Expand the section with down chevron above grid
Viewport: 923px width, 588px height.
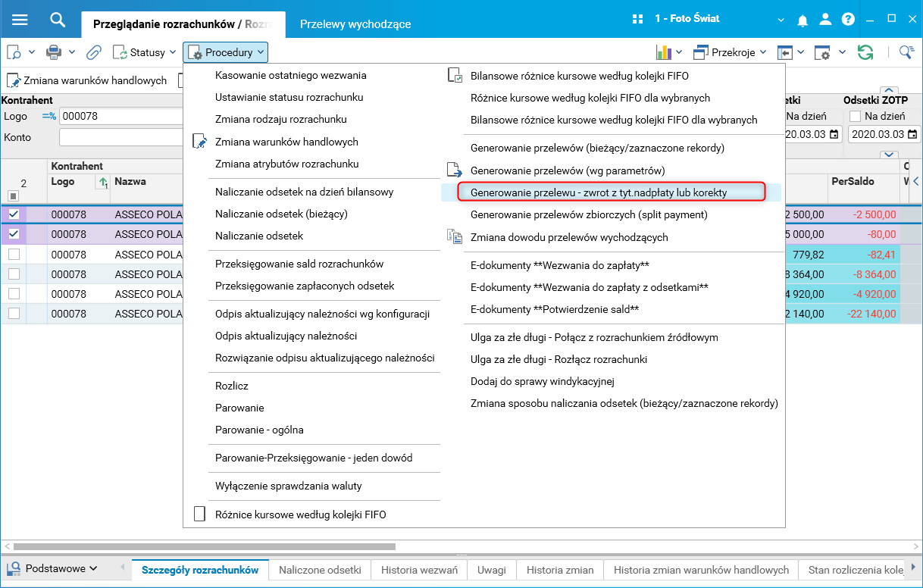tap(890, 155)
